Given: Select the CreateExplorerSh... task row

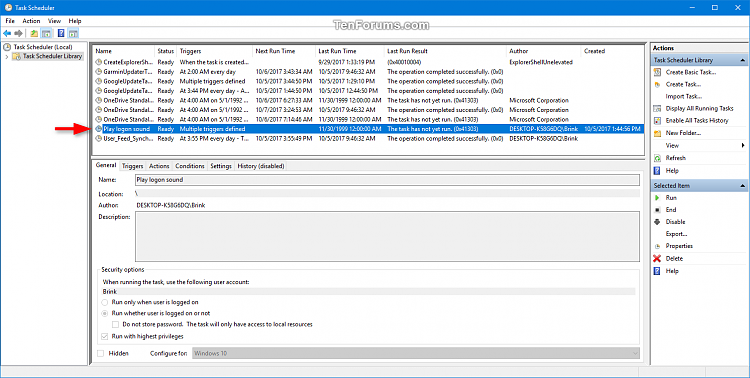Looking at the screenshot, I should 368,62.
